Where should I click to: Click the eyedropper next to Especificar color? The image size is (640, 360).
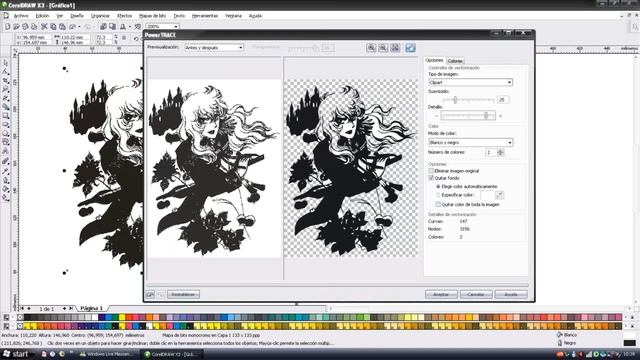tap(499, 195)
